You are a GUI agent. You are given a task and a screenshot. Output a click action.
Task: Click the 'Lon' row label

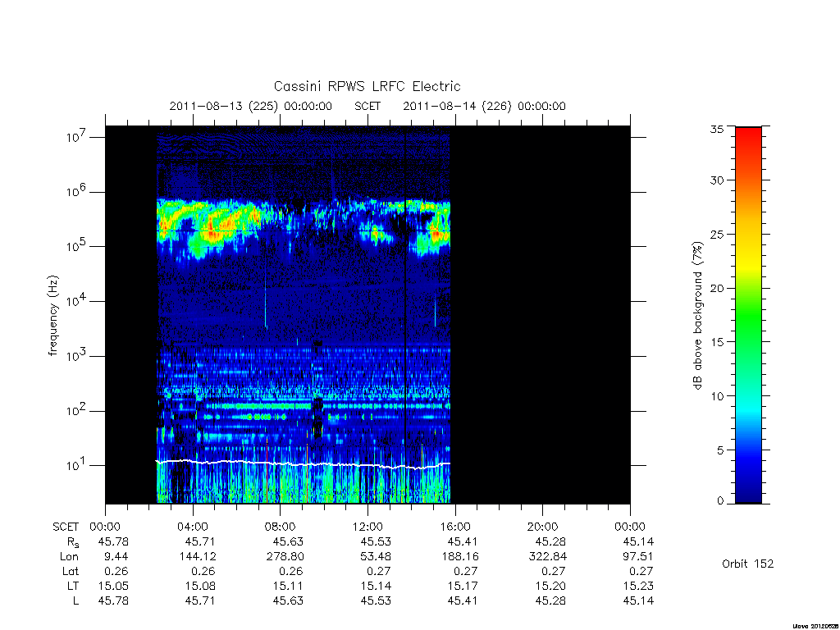point(69,557)
